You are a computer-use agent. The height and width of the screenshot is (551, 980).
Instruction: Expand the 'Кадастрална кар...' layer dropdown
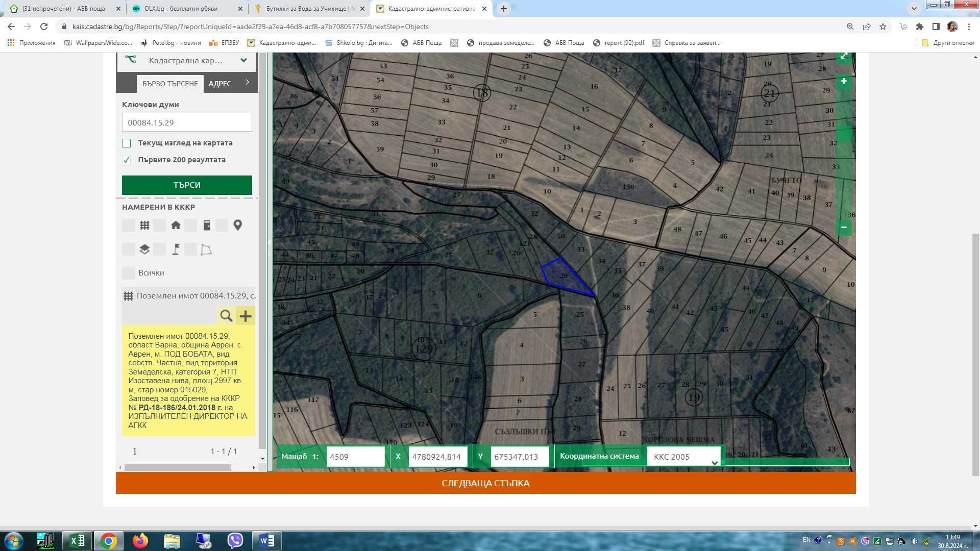coord(243,60)
